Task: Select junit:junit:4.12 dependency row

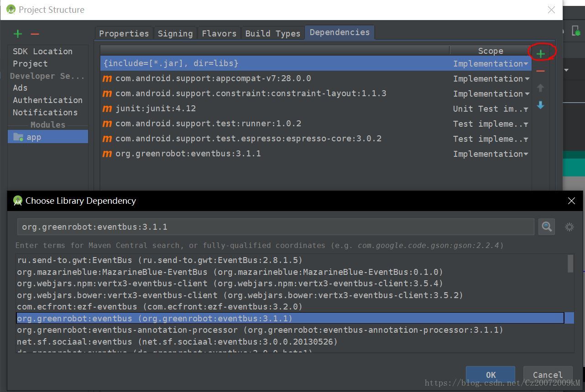Action: (316, 108)
